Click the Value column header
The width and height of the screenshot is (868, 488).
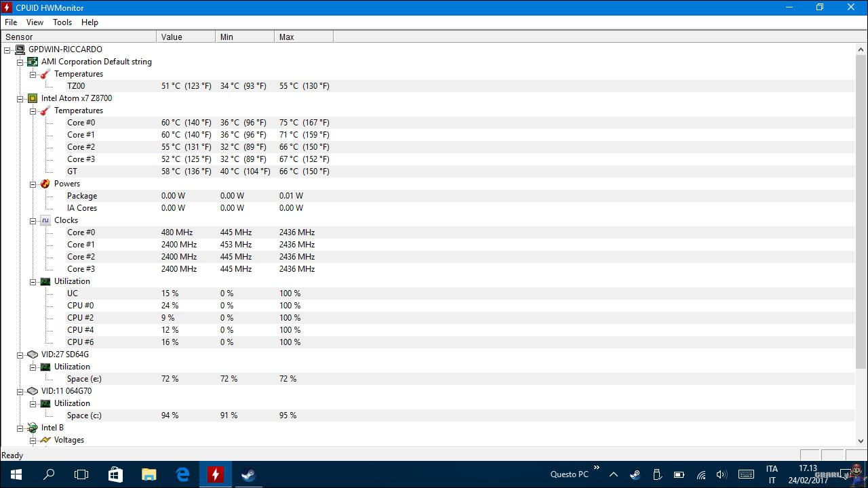tap(186, 37)
